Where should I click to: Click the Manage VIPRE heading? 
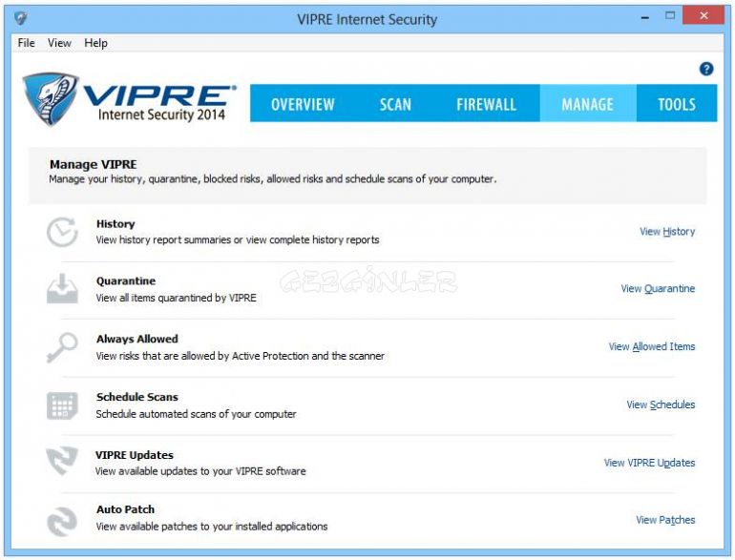click(x=93, y=164)
